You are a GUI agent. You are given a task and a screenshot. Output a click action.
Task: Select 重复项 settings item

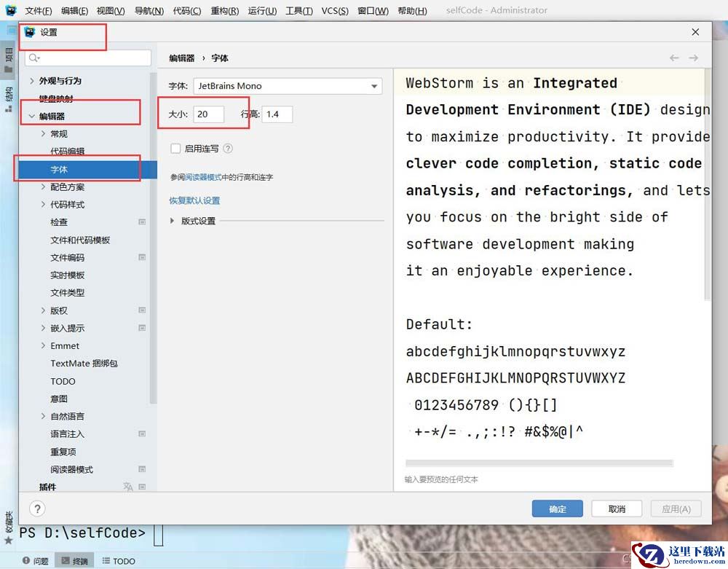pyautogui.click(x=63, y=452)
